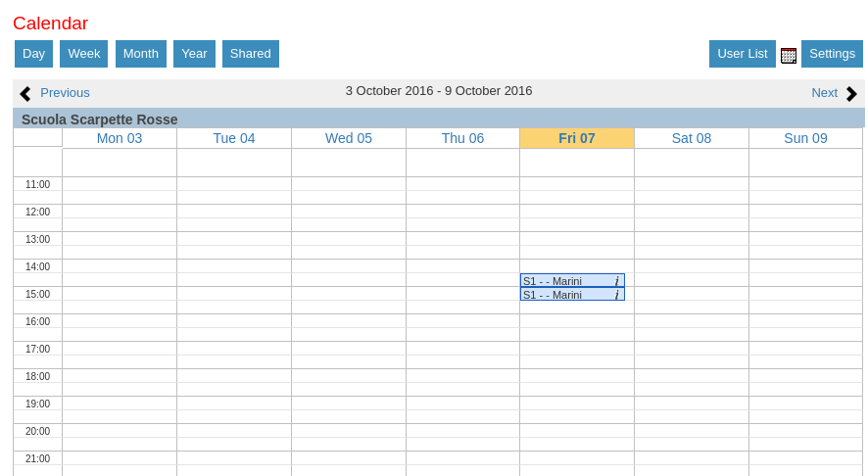This screenshot has width=868, height=476.
Task: Open the date picker calendar icon
Action: tap(789, 56)
